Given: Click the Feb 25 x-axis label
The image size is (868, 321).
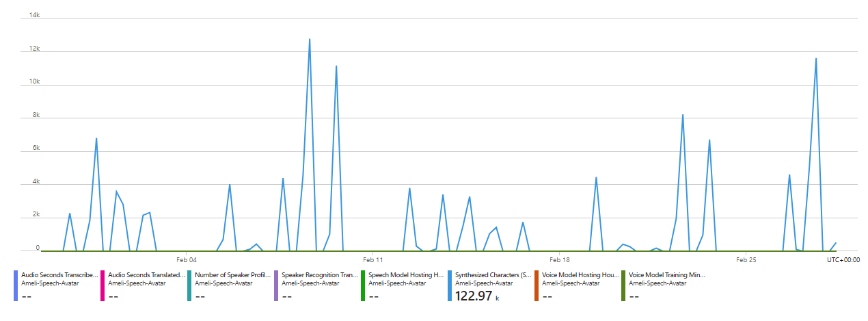Looking at the screenshot, I should pos(746,260).
